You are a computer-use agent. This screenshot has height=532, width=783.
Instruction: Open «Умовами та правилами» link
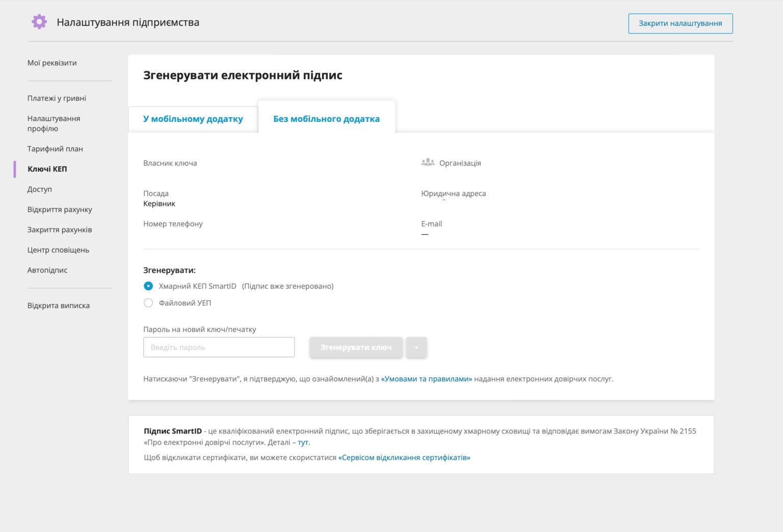[427, 379]
